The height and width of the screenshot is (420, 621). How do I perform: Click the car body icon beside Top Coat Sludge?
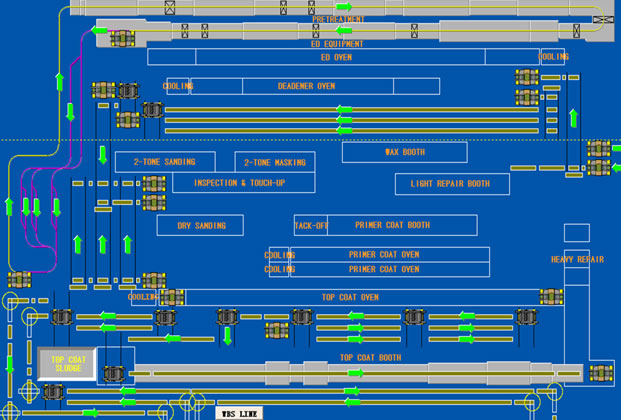(113, 373)
